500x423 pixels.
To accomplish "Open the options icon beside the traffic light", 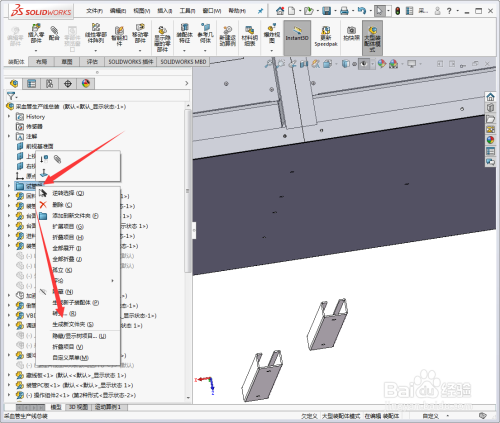I will point(409,11).
